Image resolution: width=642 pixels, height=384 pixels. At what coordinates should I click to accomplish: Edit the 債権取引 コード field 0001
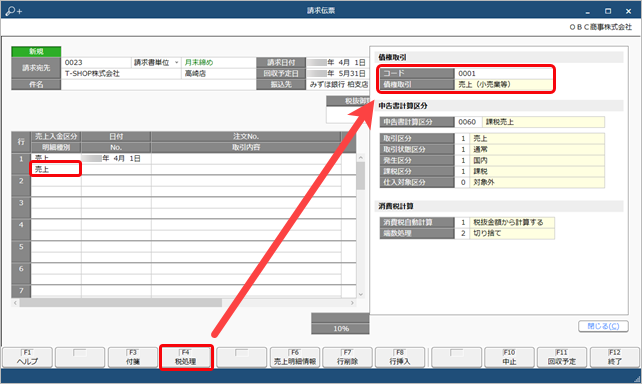click(503, 73)
